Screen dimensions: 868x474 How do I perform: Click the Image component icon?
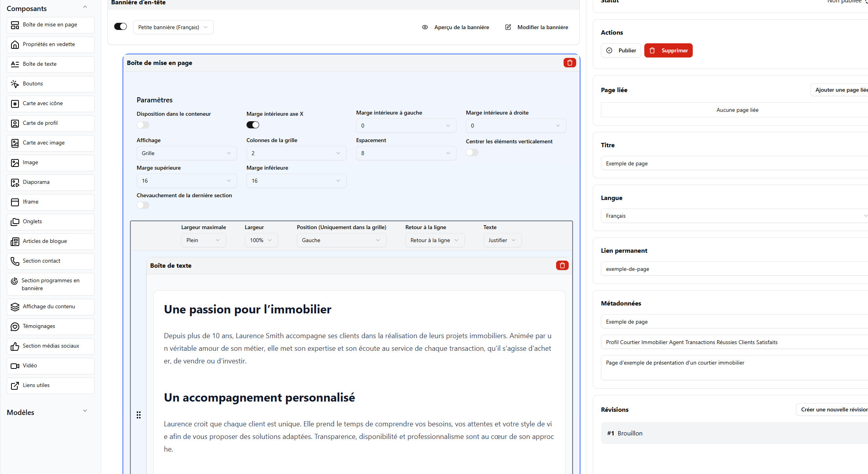[x=15, y=163]
